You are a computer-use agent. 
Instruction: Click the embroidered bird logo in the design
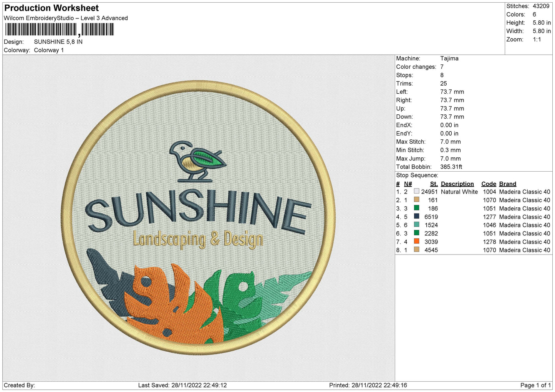click(197, 161)
